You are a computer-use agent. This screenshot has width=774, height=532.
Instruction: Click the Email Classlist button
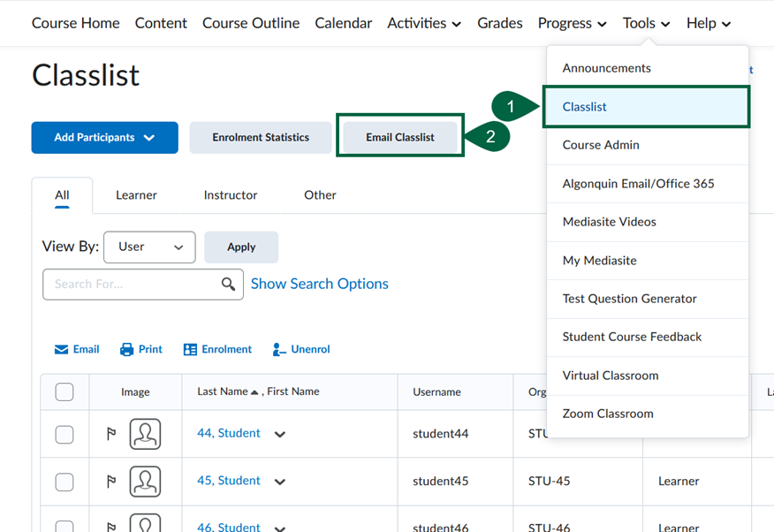point(399,137)
